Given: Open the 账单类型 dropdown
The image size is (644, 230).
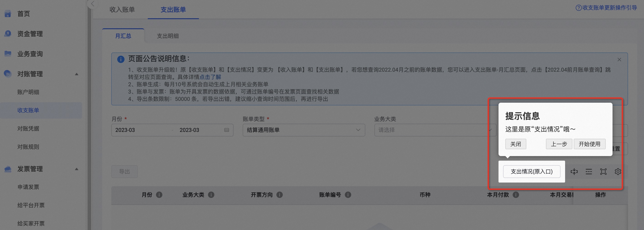Looking at the screenshot, I should pos(304,130).
